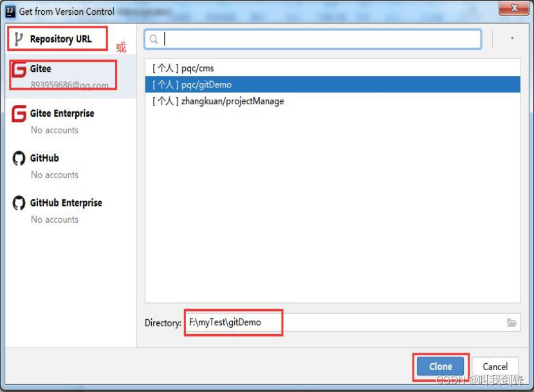The image size is (534, 392).
Task: Click the Cancel button
Action: [x=495, y=366]
